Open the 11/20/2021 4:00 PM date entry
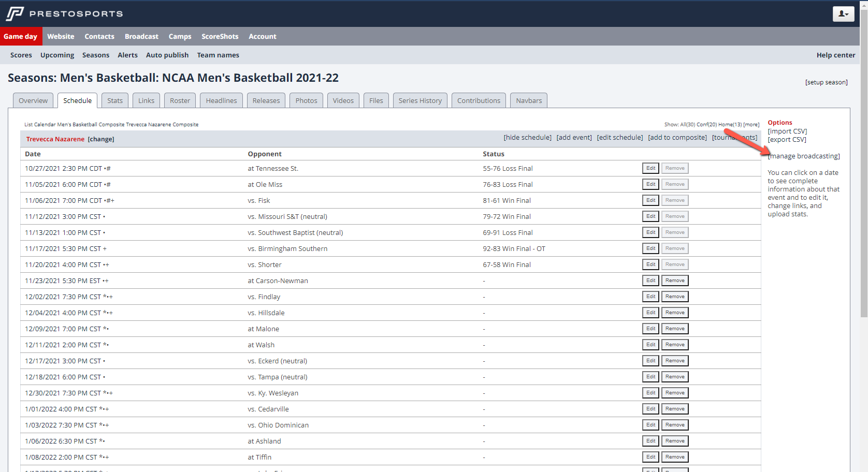Image resolution: width=868 pixels, height=472 pixels. coord(63,265)
